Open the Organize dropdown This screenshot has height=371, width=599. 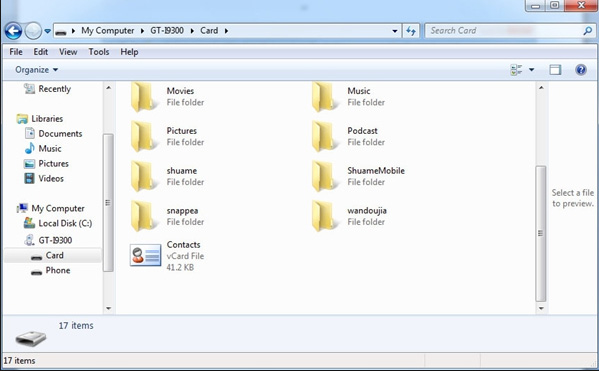pos(36,70)
